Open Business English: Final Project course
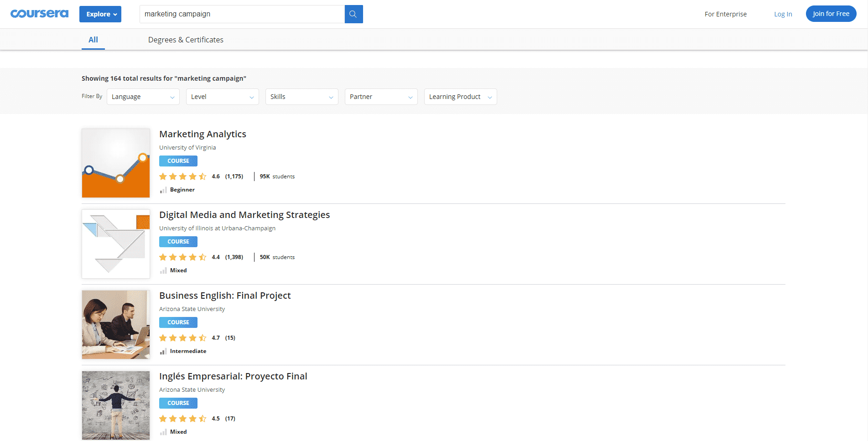Viewport: 868px width, 441px height. 225,296
